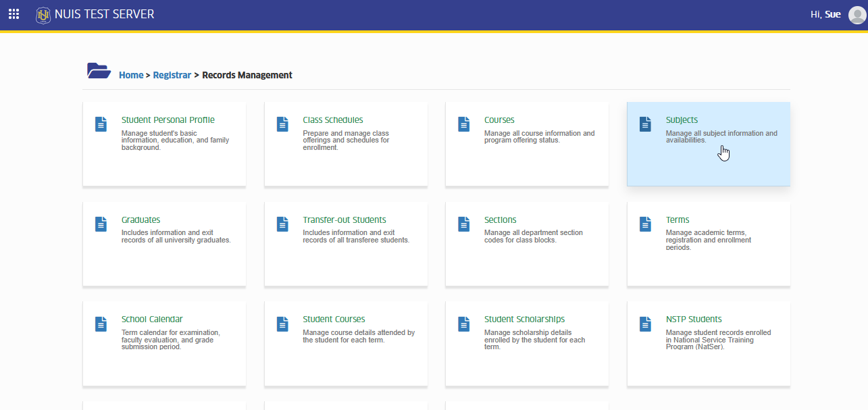Viewport: 868px width, 410px height.
Task: Click 'Records Management' breadcrumb text
Action: click(247, 75)
